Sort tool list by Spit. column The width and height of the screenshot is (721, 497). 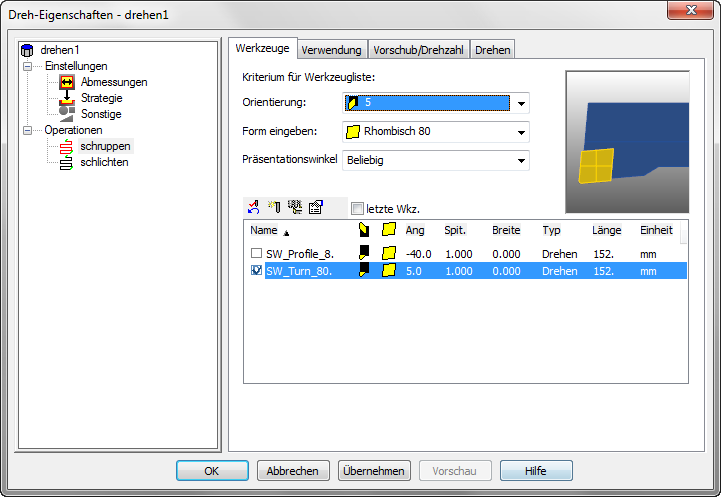click(x=455, y=230)
